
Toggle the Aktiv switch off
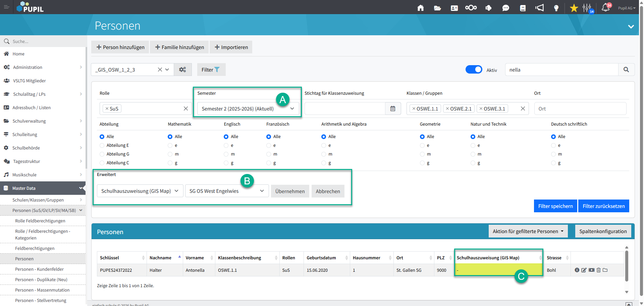pos(474,70)
